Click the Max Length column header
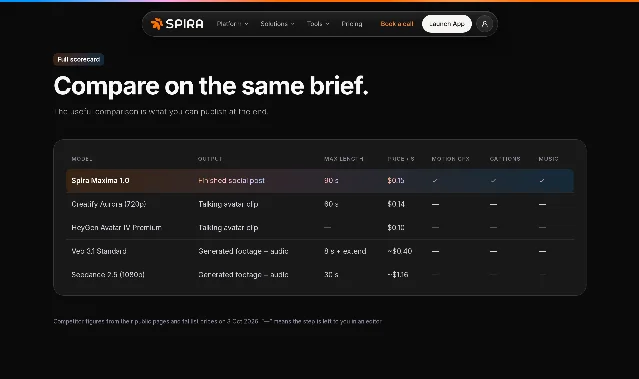Screen dimensions: 639x379 (344, 159)
